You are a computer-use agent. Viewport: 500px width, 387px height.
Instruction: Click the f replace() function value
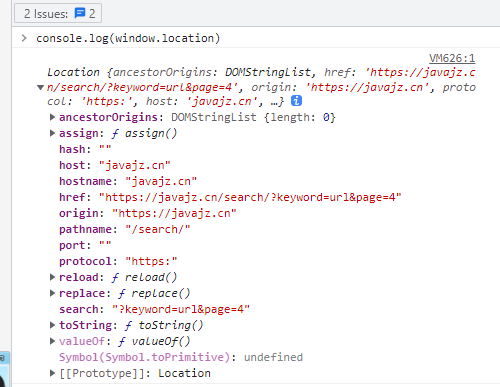tap(154, 293)
